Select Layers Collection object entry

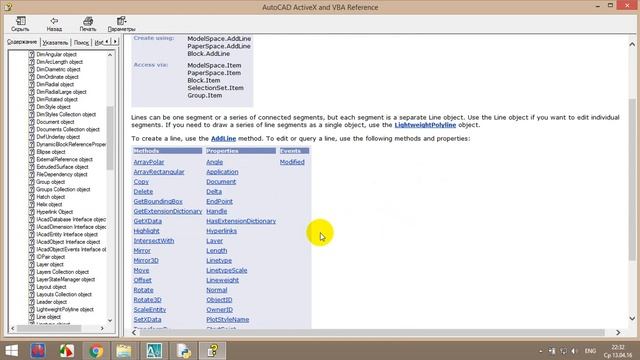(x=62, y=272)
